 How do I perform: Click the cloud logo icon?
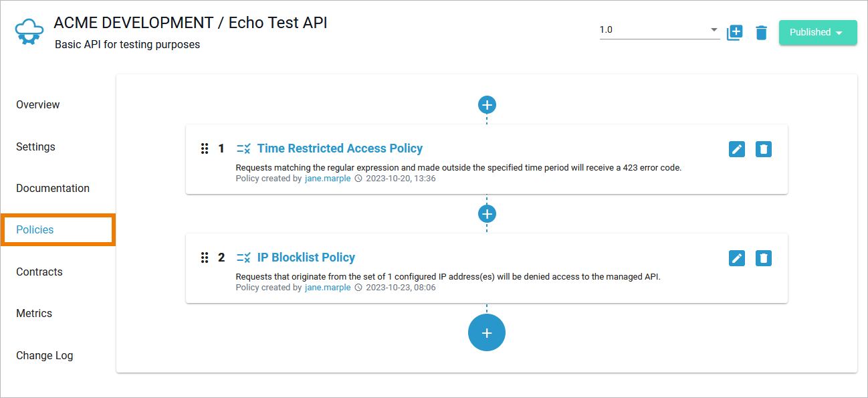(29, 31)
